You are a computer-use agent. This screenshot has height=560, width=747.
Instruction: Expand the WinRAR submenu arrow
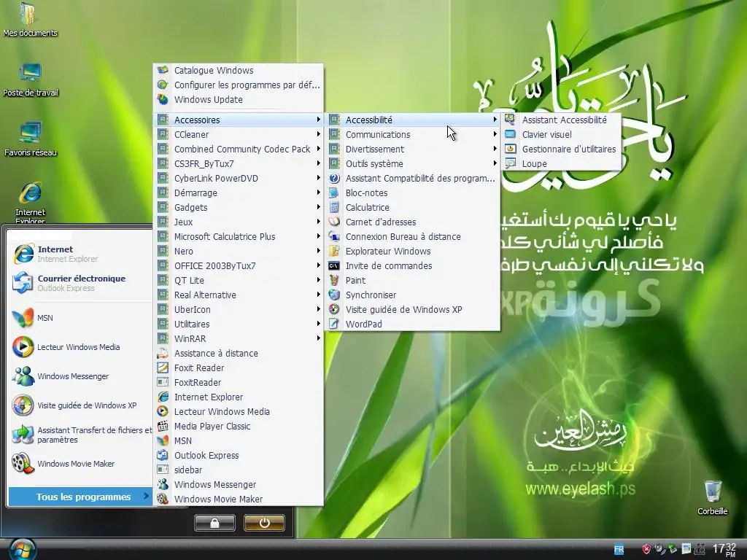[318, 338]
